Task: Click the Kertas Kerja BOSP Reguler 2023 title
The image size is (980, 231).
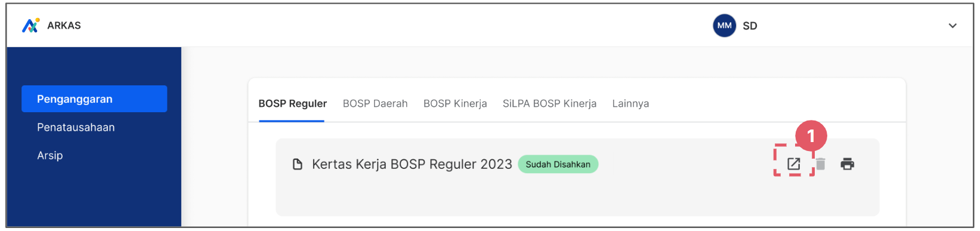Action: tap(412, 164)
